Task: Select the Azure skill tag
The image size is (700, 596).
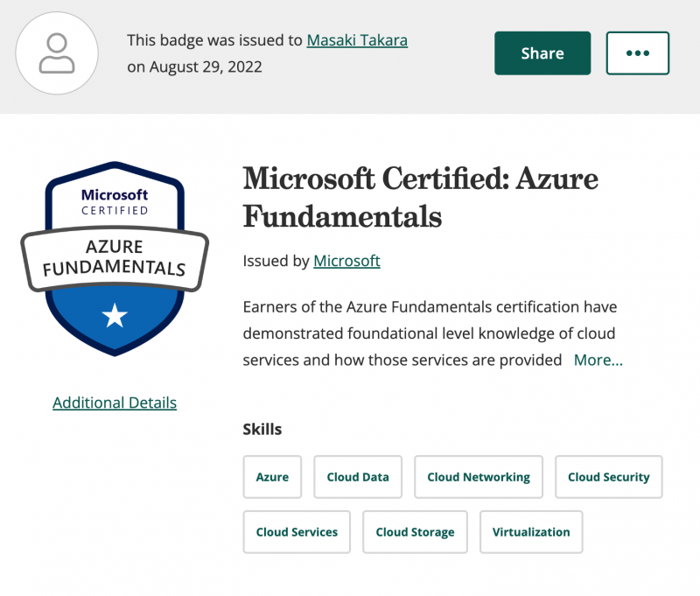Action: 272,477
